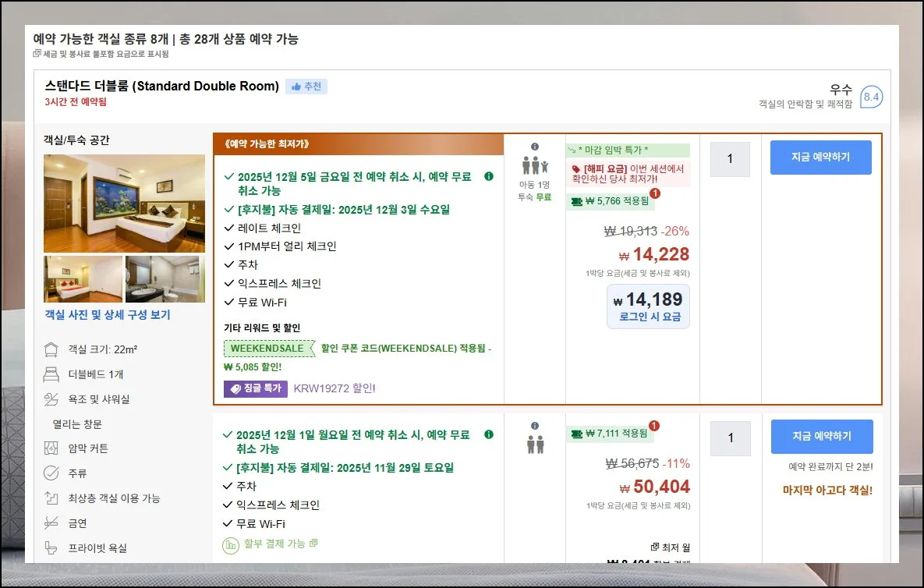Click the red notification badge on ₩5,766 coupon

tap(654, 193)
